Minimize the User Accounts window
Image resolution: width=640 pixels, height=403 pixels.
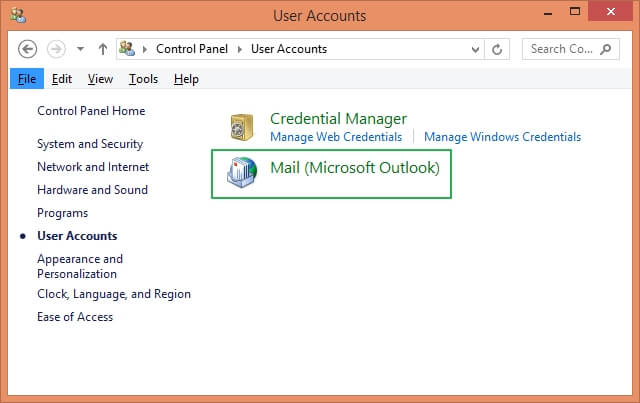pyautogui.click(x=548, y=12)
